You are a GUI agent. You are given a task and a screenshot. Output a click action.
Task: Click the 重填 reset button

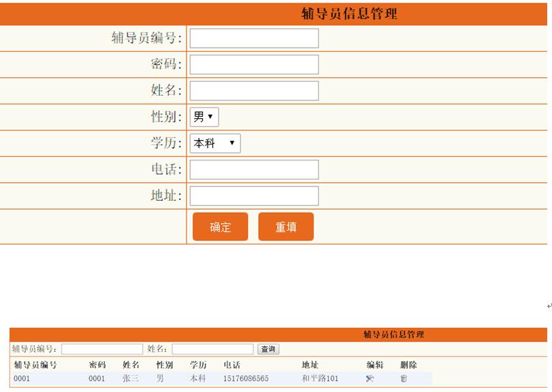(x=286, y=227)
